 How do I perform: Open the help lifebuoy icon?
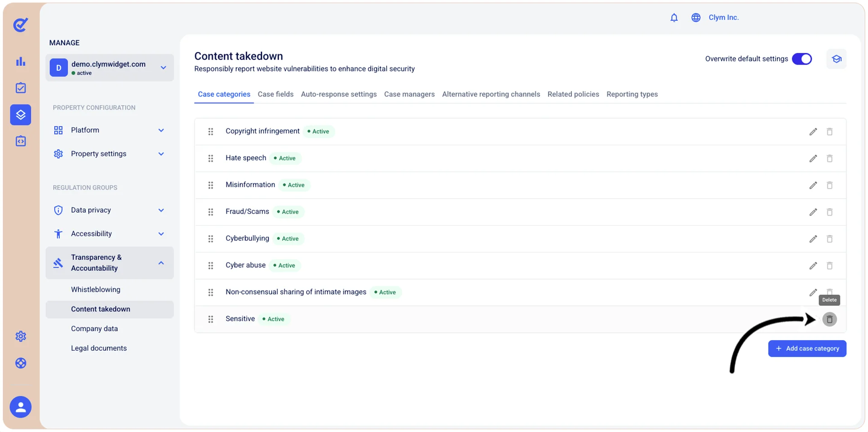click(21, 363)
